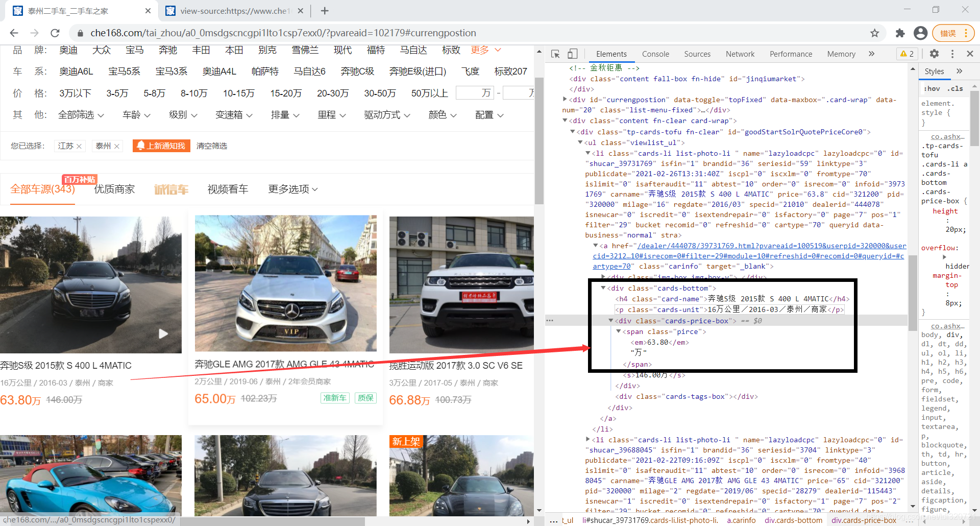Toggle :hov element state
This screenshot has width=980, height=526.
coord(932,88)
